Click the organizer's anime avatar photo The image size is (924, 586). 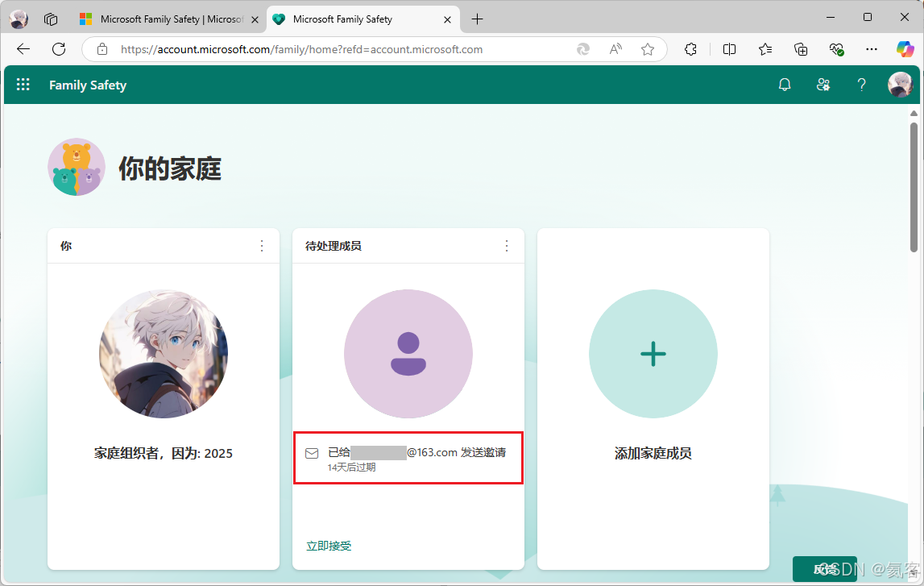(164, 354)
